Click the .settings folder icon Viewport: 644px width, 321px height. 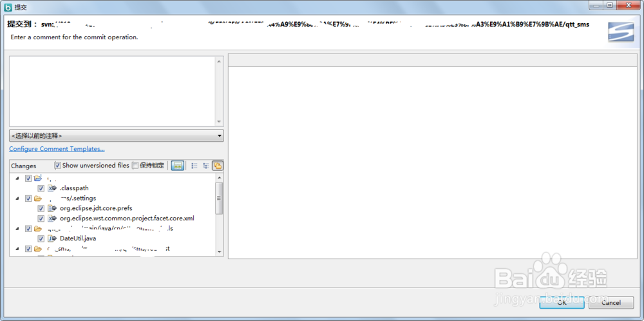tap(38, 198)
